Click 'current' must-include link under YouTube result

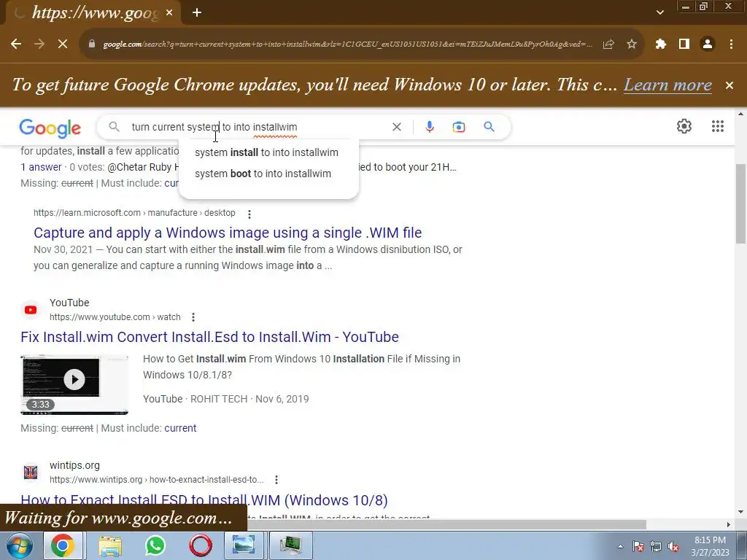point(180,428)
